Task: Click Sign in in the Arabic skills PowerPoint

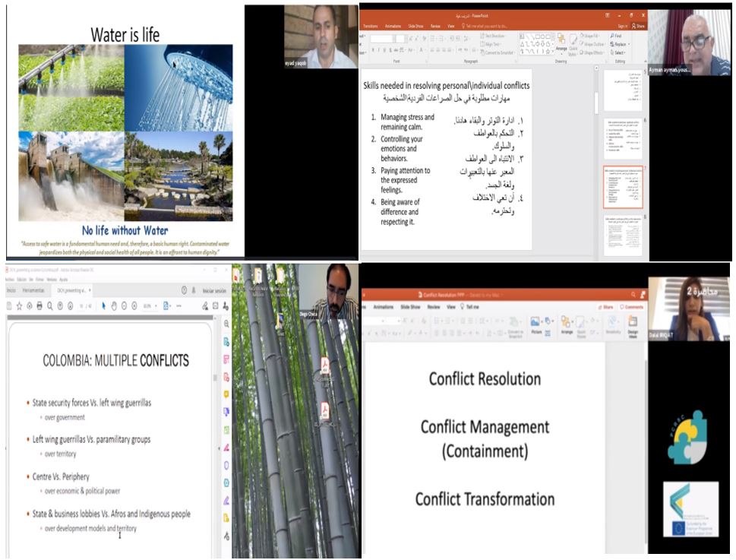Action: coord(622,27)
